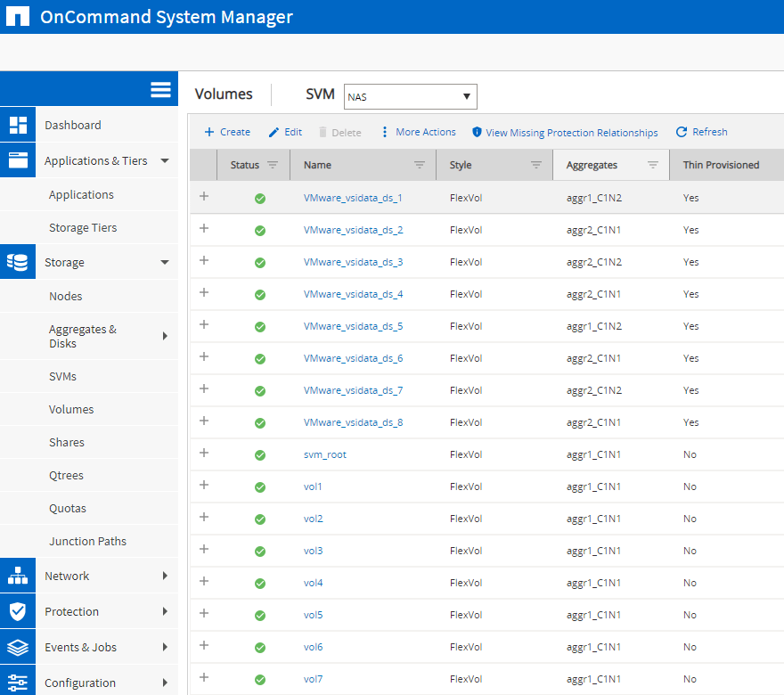Expand the svm_root row with plus sign
Image resolution: width=784 pixels, height=695 pixels.
pos(204,454)
